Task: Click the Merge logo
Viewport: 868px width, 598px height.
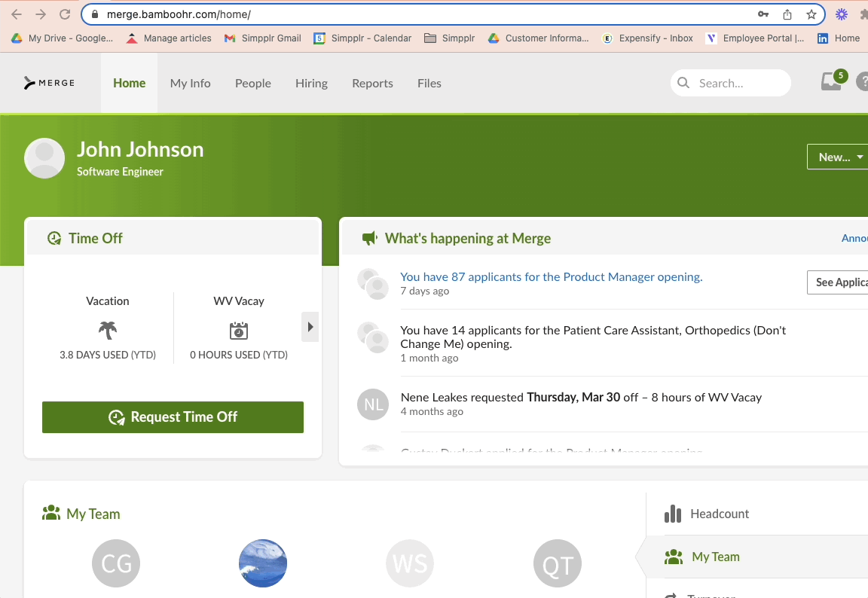Action: tap(48, 83)
